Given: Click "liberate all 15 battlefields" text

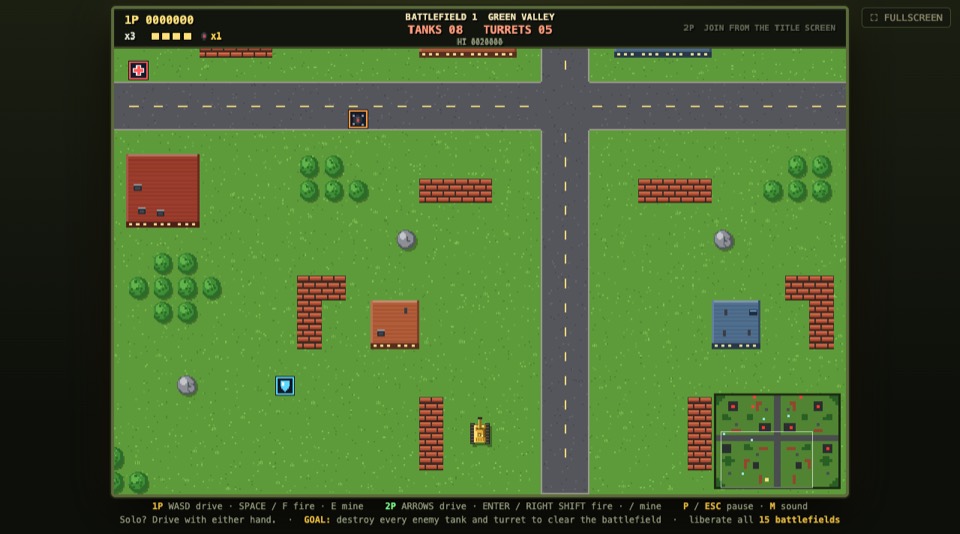Looking at the screenshot, I should tap(764, 519).
